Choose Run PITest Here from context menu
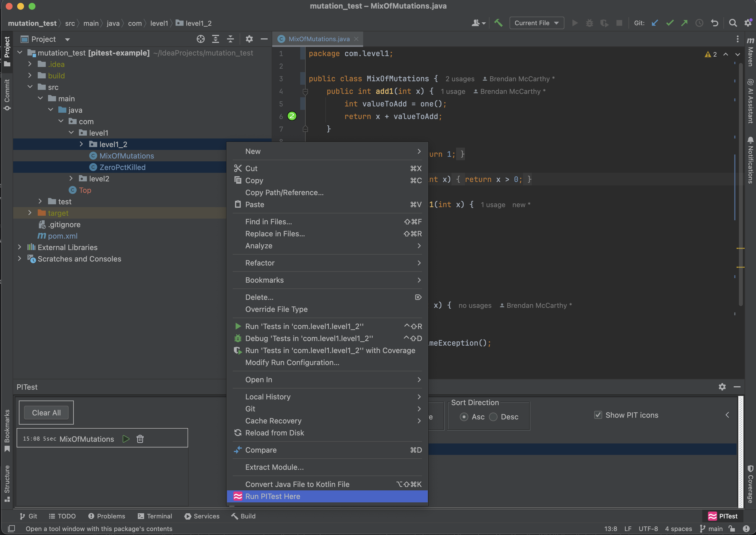The height and width of the screenshot is (535, 756). pos(327,496)
